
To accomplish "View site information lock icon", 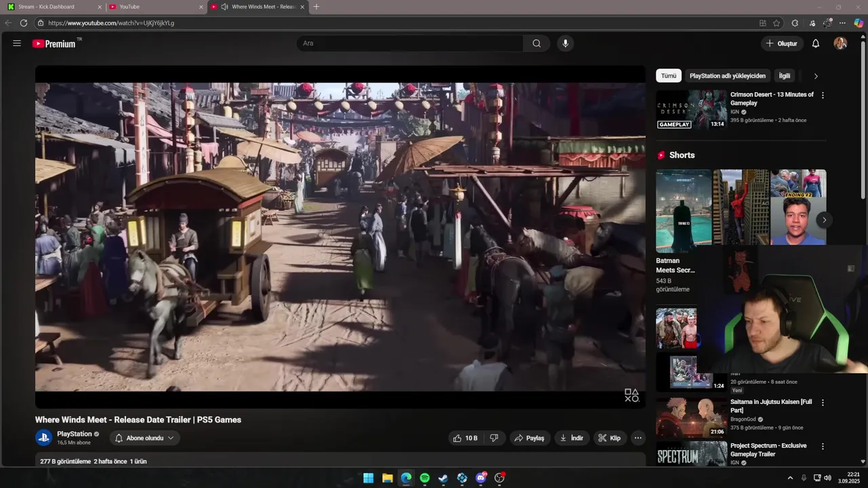I will coord(41,23).
